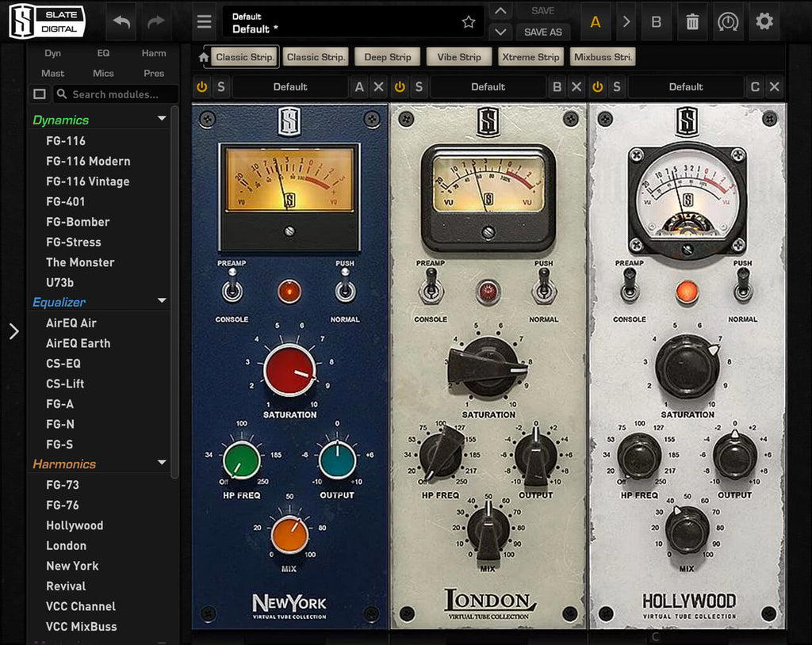Solo the London module

(419, 87)
